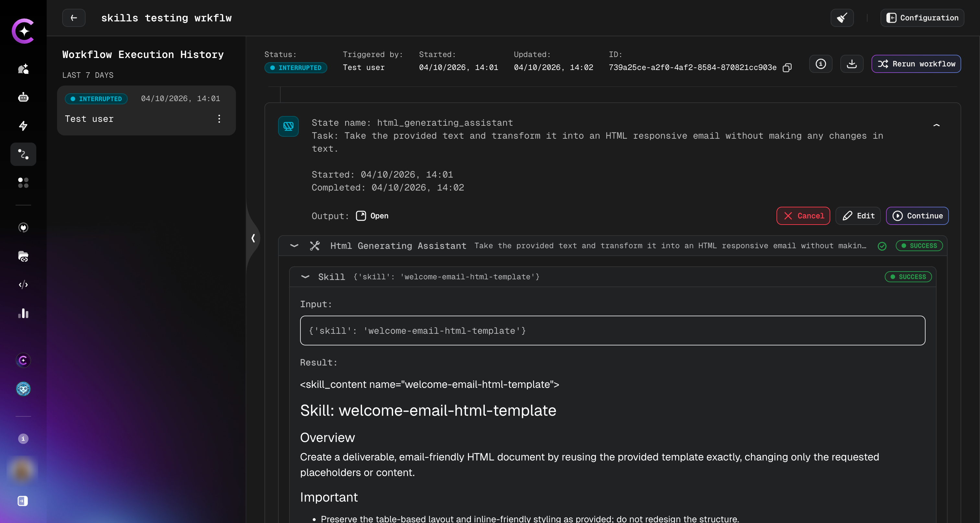The height and width of the screenshot is (523, 980).
Task: Click the SUCCESS badge on Html Generating Assistant row
Action: [x=919, y=246]
